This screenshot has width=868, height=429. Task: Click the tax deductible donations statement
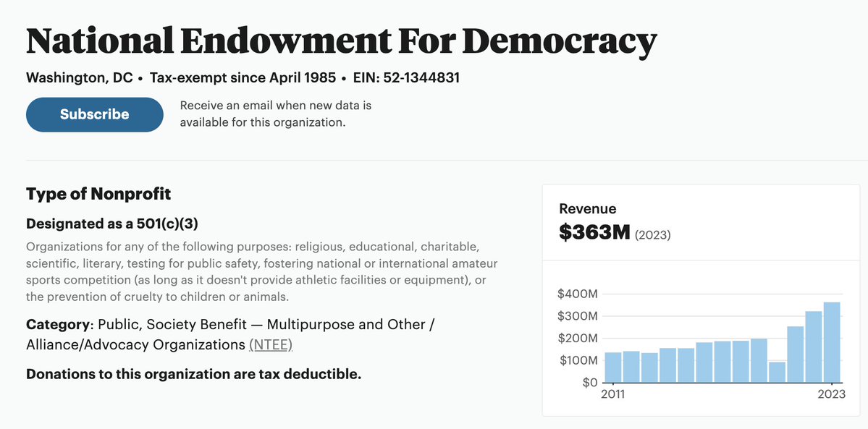coord(193,374)
